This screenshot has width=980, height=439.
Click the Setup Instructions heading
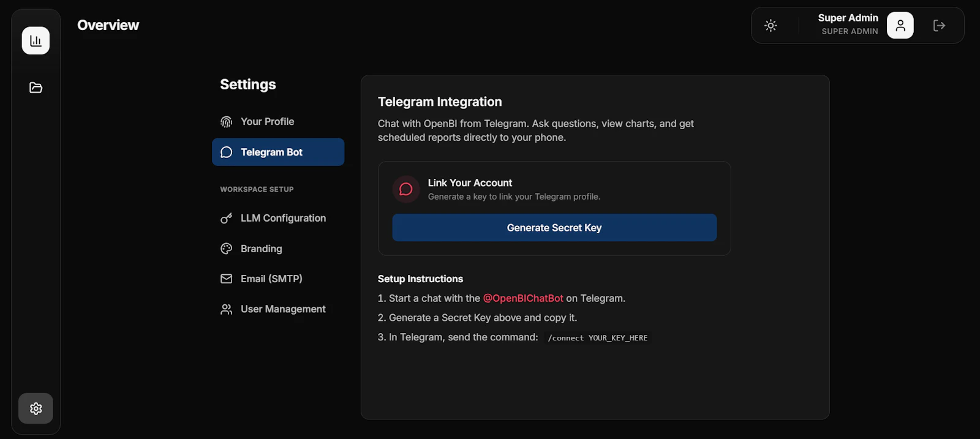tap(420, 279)
